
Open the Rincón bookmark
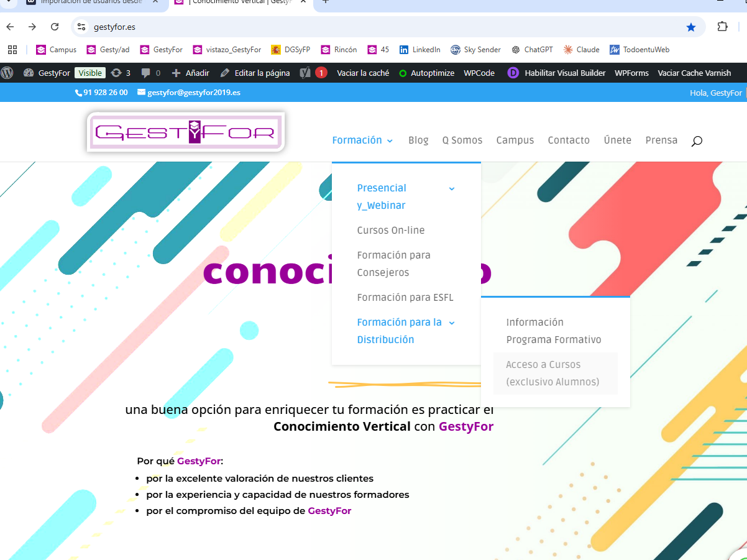coord(339,50)
